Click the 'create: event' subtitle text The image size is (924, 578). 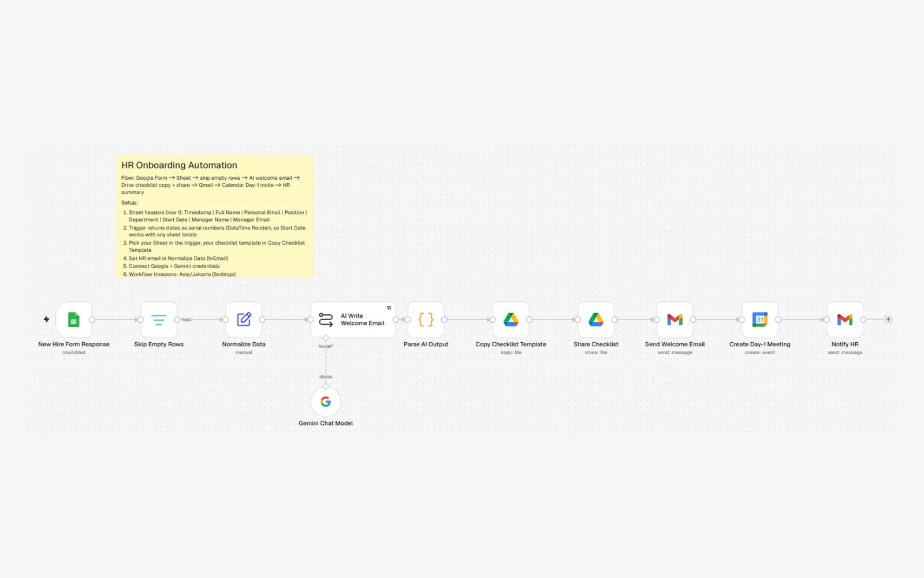tap(760, 353)
